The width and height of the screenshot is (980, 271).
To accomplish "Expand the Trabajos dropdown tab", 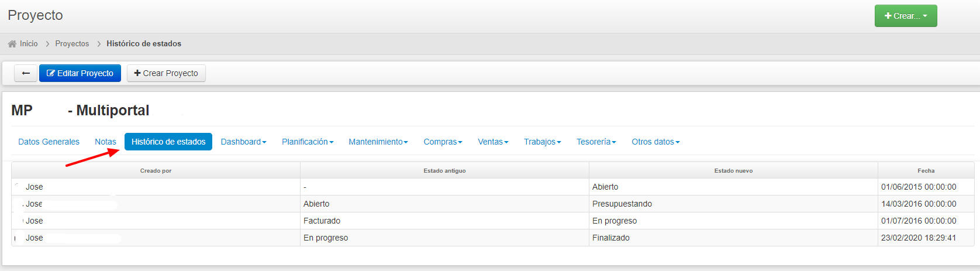I will tap(542, 142).
